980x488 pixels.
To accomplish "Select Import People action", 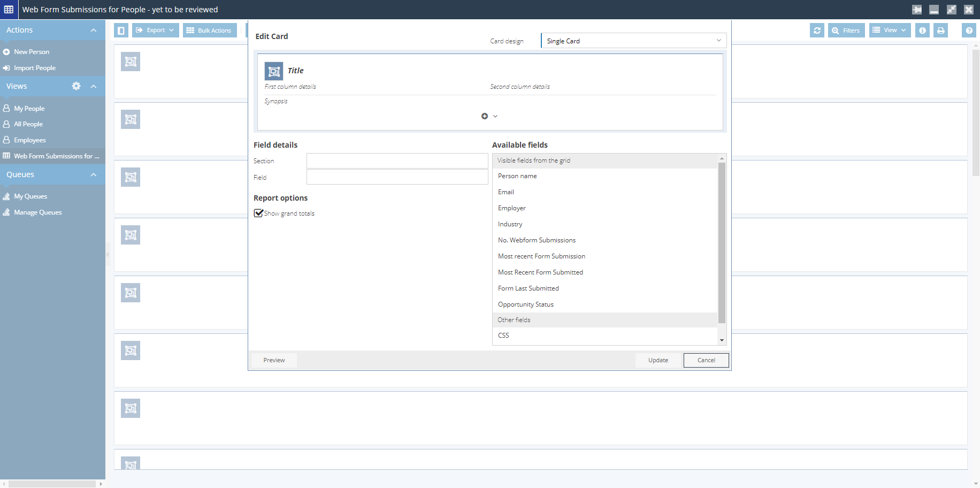I will click(35, 68).
